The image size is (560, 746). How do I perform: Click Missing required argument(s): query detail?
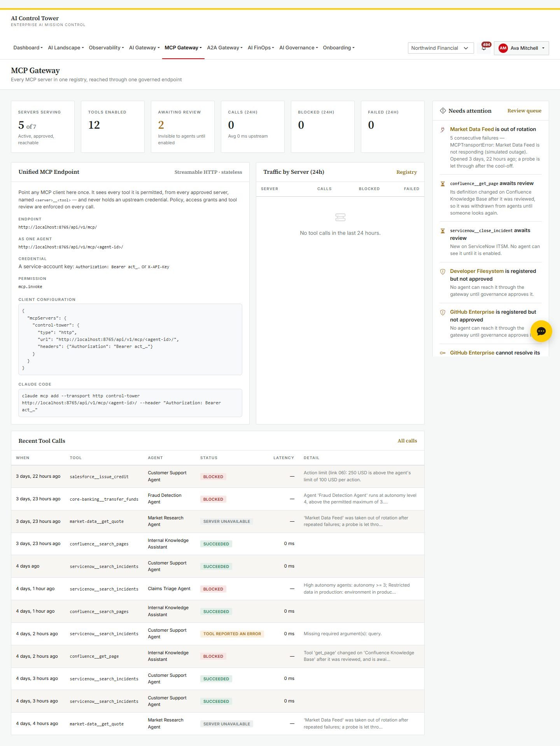(343, 634)
